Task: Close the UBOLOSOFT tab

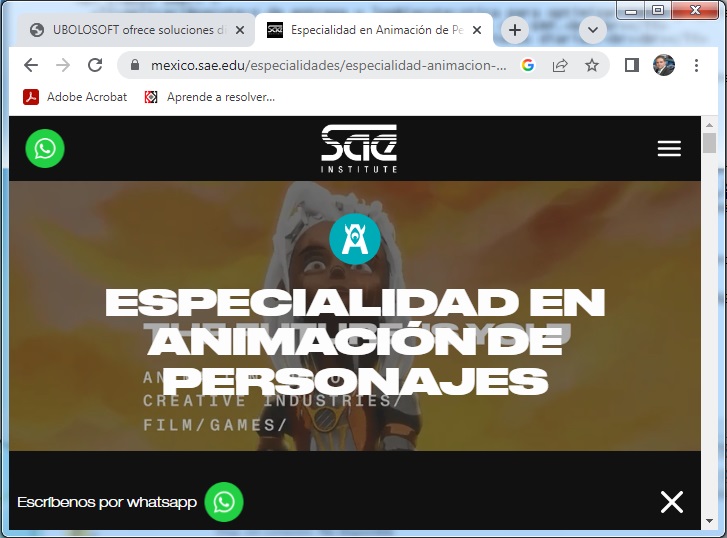Action: [x=240, y=30]
